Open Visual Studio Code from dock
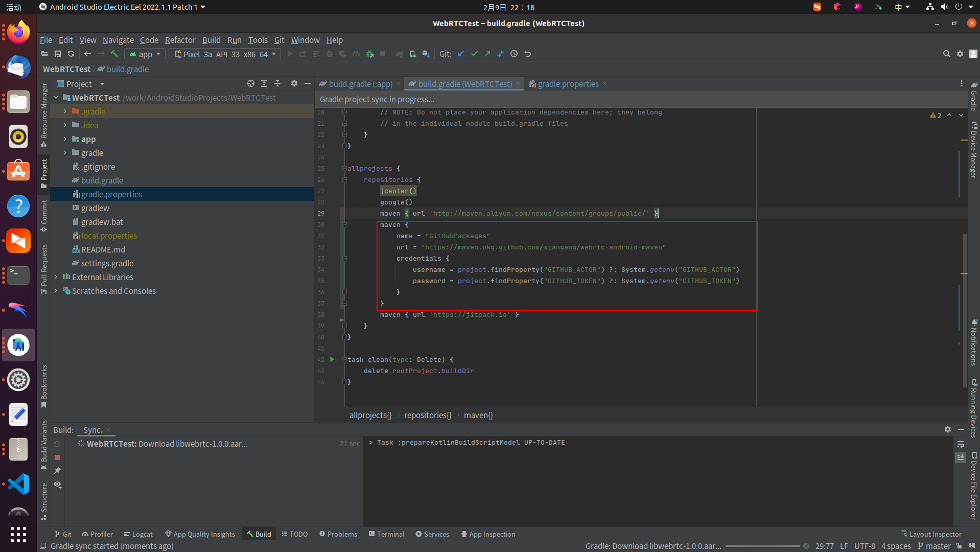Viewport: 980px width, 552px height. coord(18,484)
